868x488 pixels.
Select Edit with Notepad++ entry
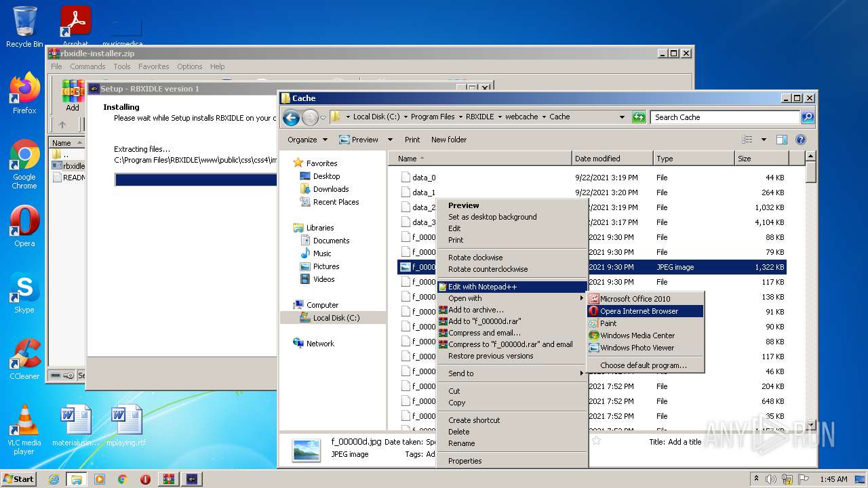pyautogui.click(x=512, y=287)
